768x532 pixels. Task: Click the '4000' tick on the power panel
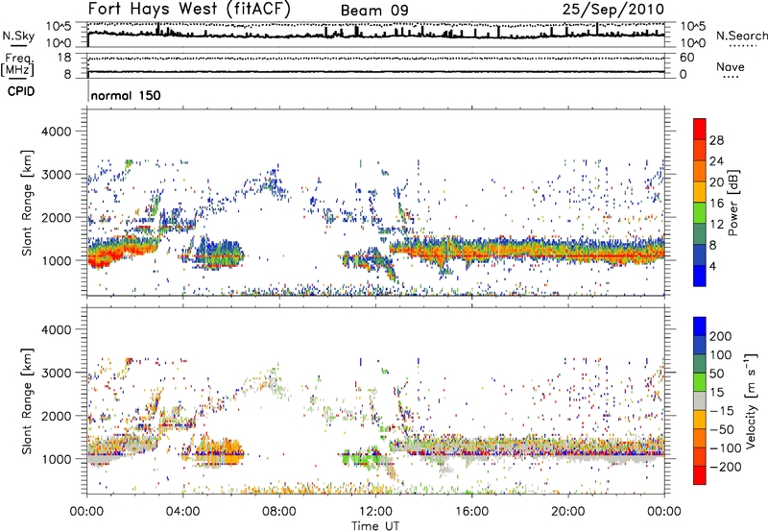(57, 132)
